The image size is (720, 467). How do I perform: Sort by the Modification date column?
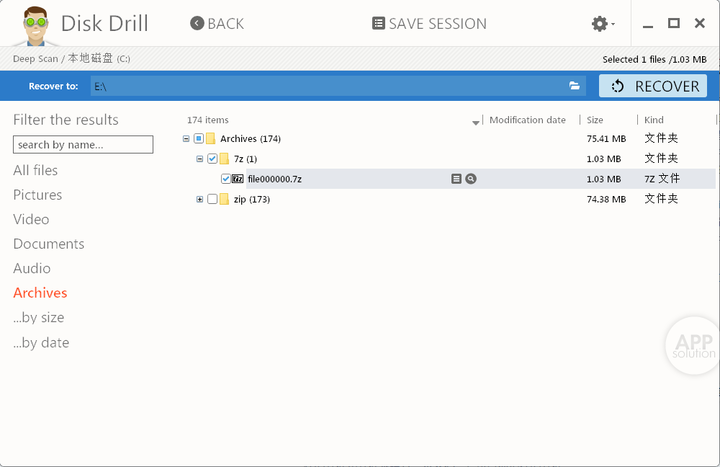point(527,120)
